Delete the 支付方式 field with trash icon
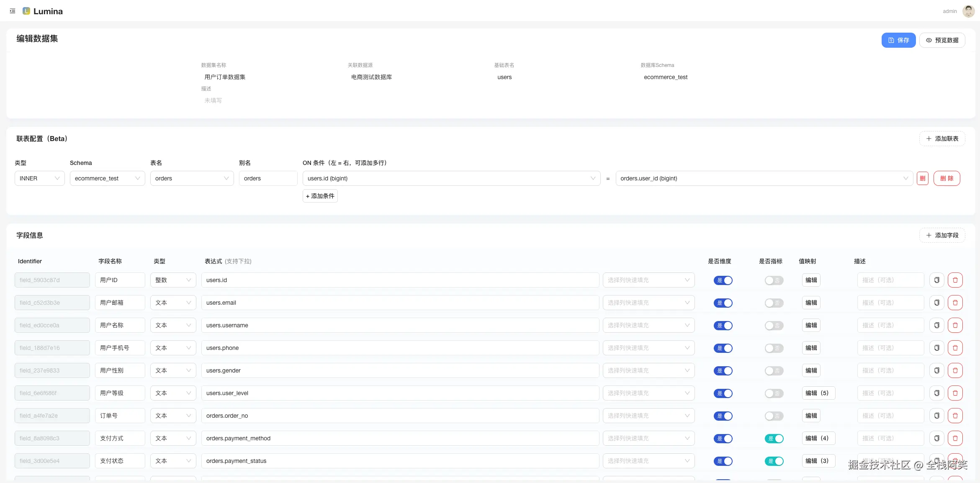Viewport: 980px width, 483px height. (x=955, y=438)
